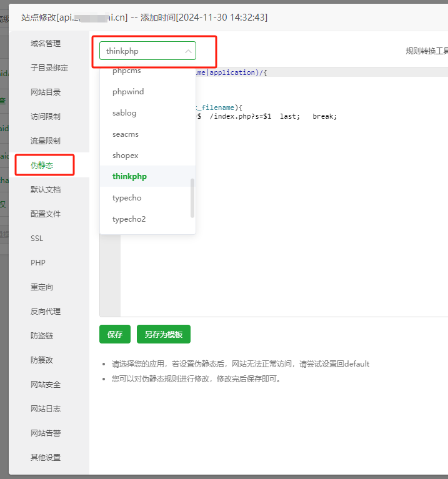The width and height of the screenshot is (448, 479).
Task: Select typecho from the list
Action: click(x=127, y=198)
